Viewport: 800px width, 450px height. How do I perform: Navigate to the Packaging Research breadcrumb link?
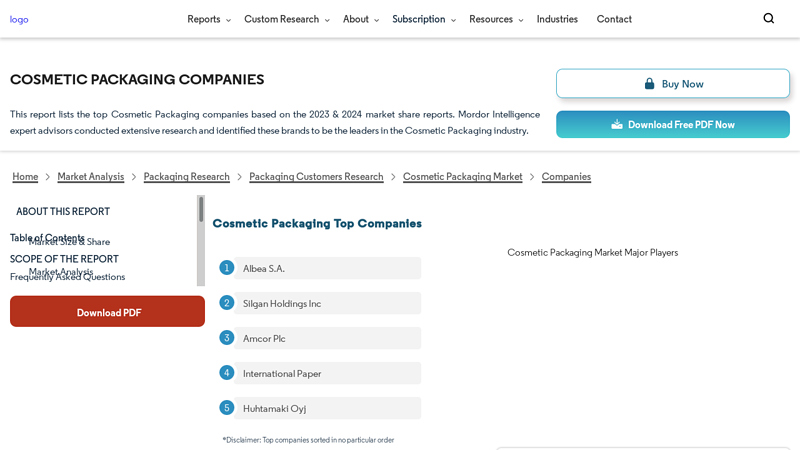[186, 177]
